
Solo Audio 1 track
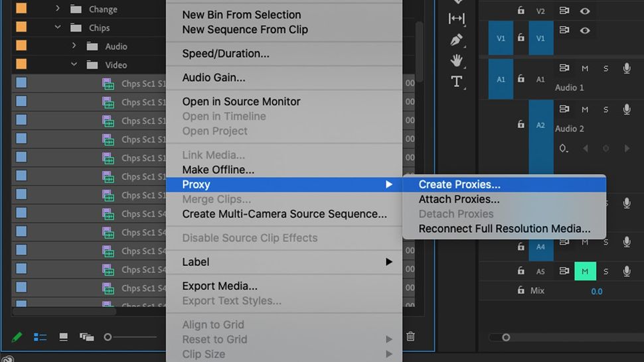[605, 68]
